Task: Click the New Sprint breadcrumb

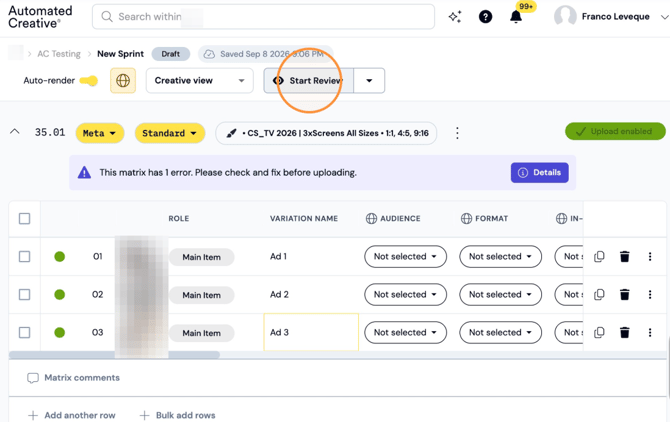Action: click(x=120, y=54)
